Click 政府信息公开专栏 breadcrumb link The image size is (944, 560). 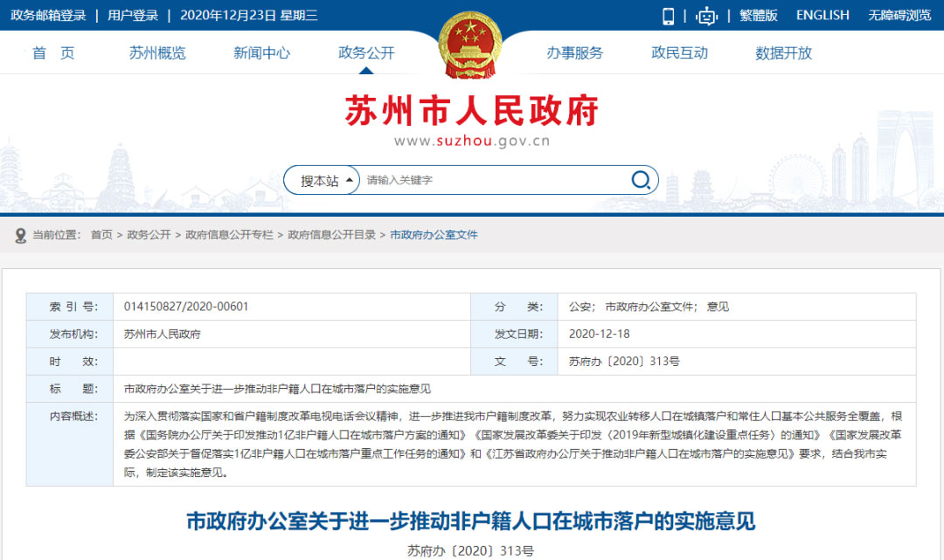pos(229,235)
